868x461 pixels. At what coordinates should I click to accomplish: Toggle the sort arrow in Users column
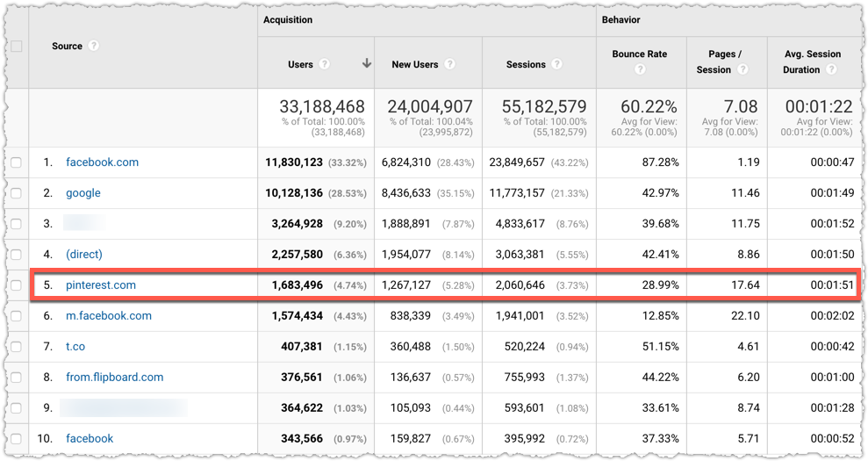point(367,64)
